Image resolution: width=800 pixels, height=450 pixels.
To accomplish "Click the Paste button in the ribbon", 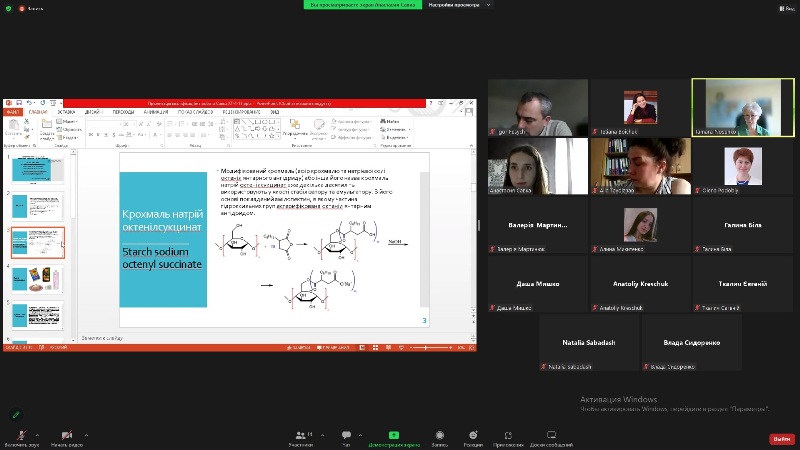I will tap(13, 128).
